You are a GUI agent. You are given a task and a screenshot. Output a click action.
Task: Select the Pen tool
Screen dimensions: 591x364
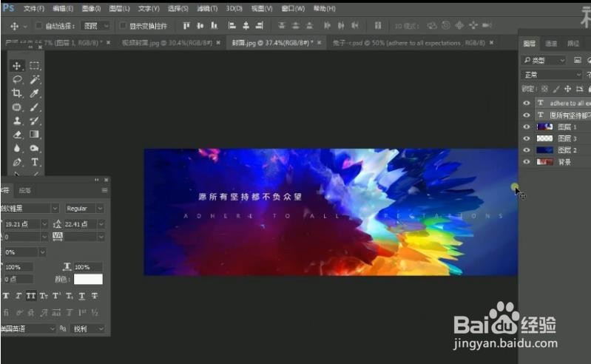tap(16, 162)
